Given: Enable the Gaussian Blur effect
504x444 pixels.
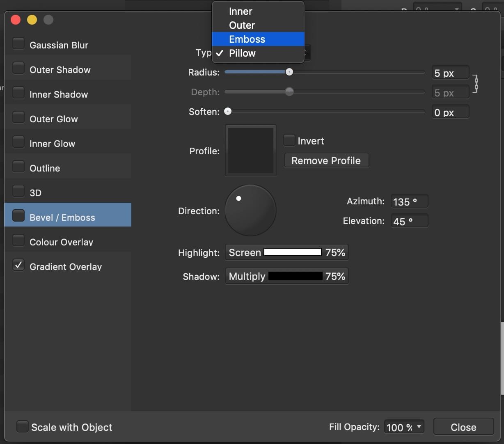Looking at the screenshot, I should (x=18, y=43).
